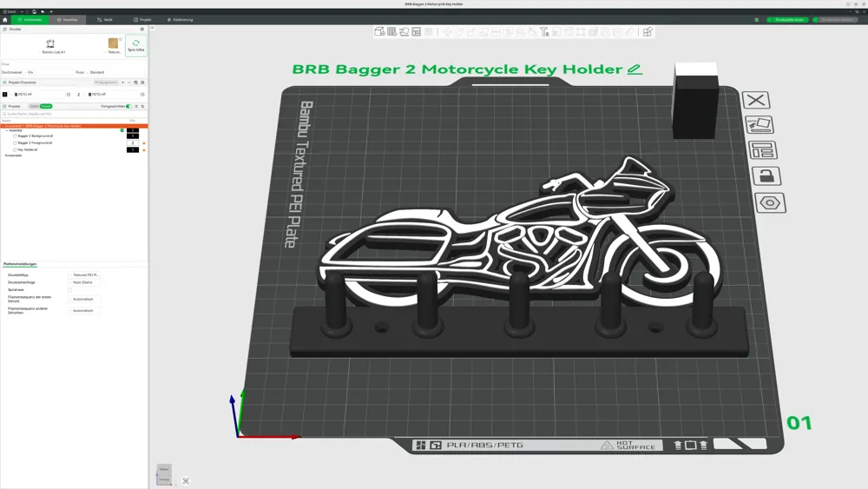Open first layer filament sequence Automatisch dropdown
Viewport: 868px width, 489px height.
84,299
